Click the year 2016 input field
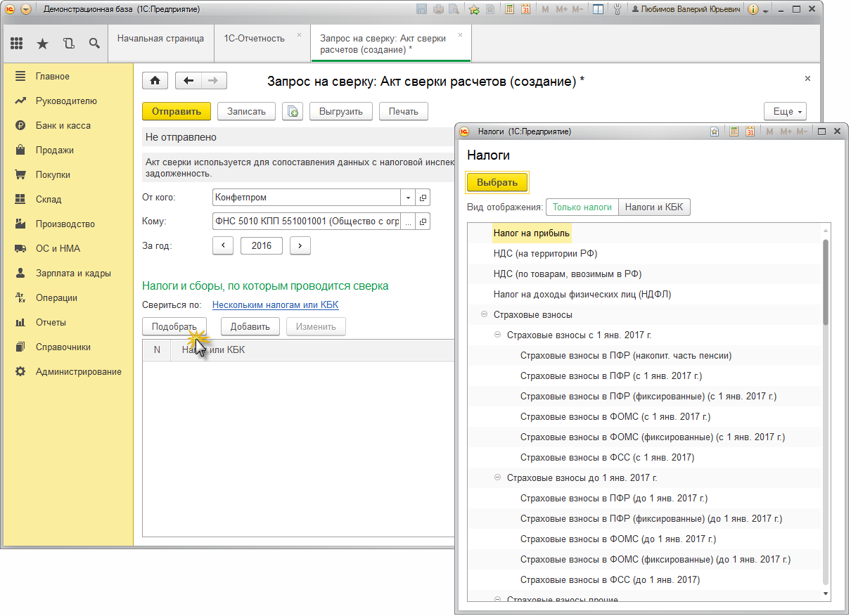 pyautogui.click(x=262, y=245)
